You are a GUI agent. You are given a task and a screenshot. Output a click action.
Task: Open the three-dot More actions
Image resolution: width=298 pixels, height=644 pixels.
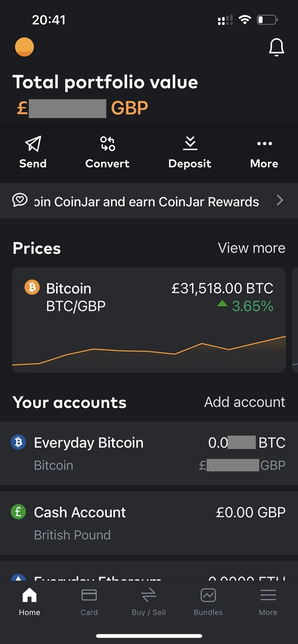(x=264, y=144)
